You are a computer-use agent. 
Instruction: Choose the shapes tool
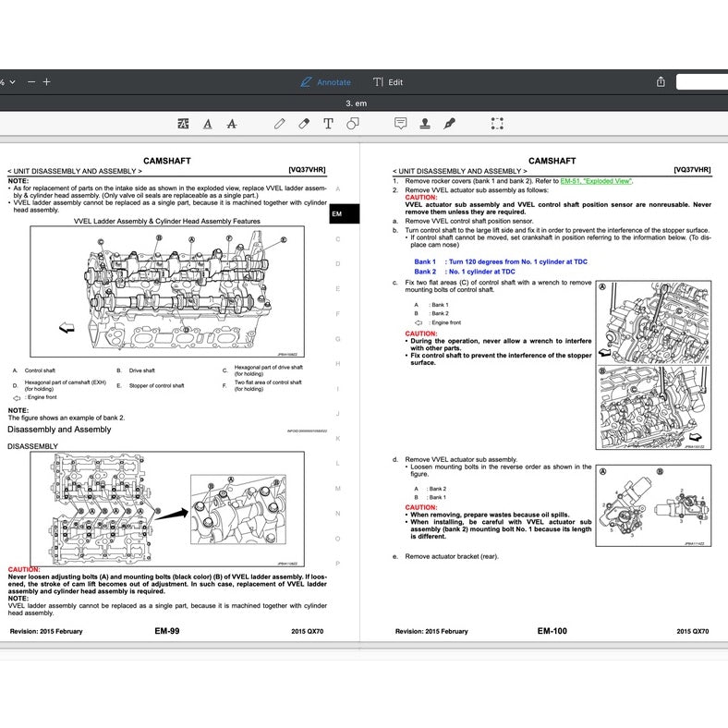click(353, 124)
